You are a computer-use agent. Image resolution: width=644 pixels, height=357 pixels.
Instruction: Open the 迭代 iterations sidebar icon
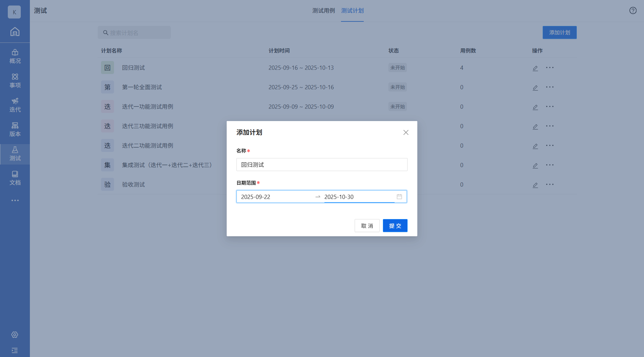pos(15,105)
